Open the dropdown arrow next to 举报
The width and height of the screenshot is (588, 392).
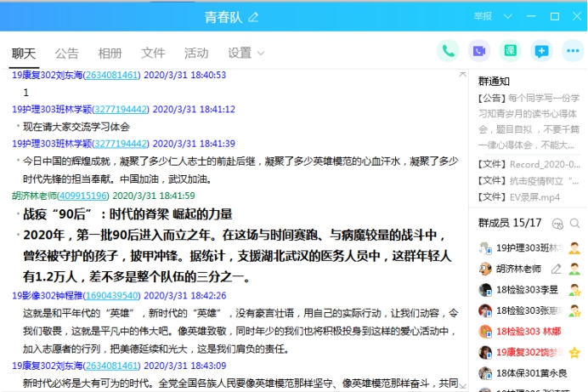[508, 16]
